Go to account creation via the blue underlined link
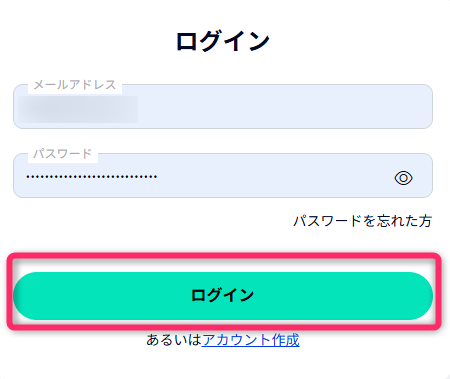Screen dimensions: 450x379 pyautogui.click(x=251, y=340)
